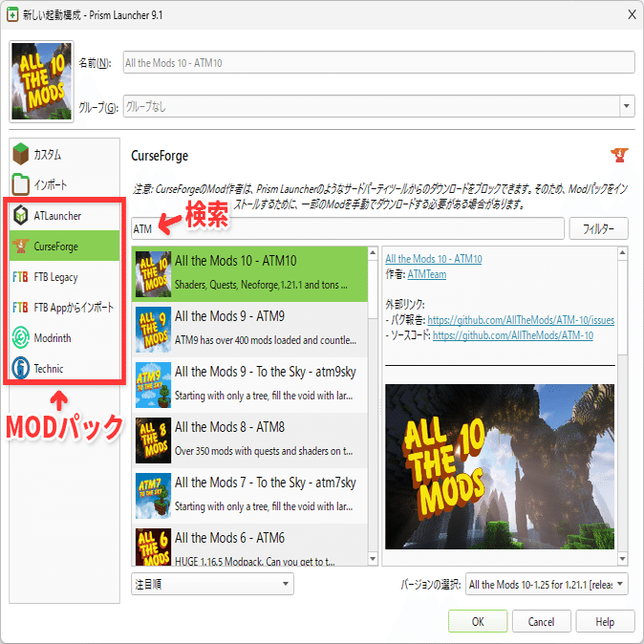Switch to the FTB Legacy page
This screenshot has width=644, height=644.
coord(64,277)
